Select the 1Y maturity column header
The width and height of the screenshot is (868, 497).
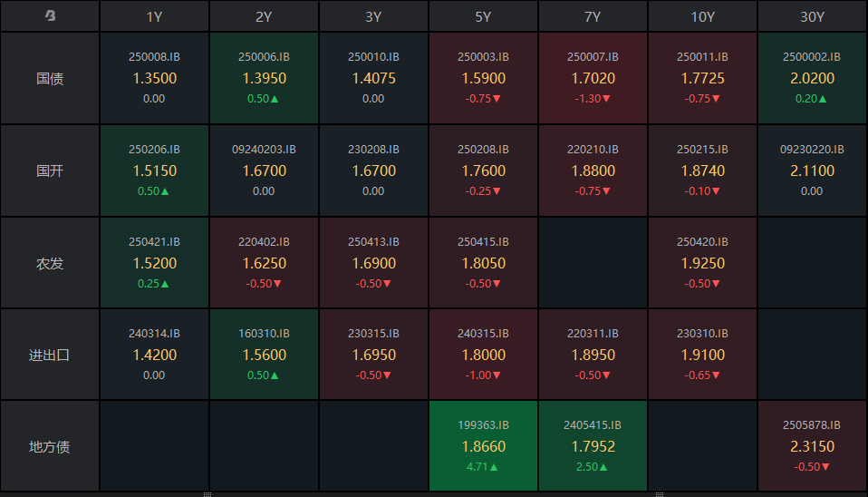(x=154, y=16)
